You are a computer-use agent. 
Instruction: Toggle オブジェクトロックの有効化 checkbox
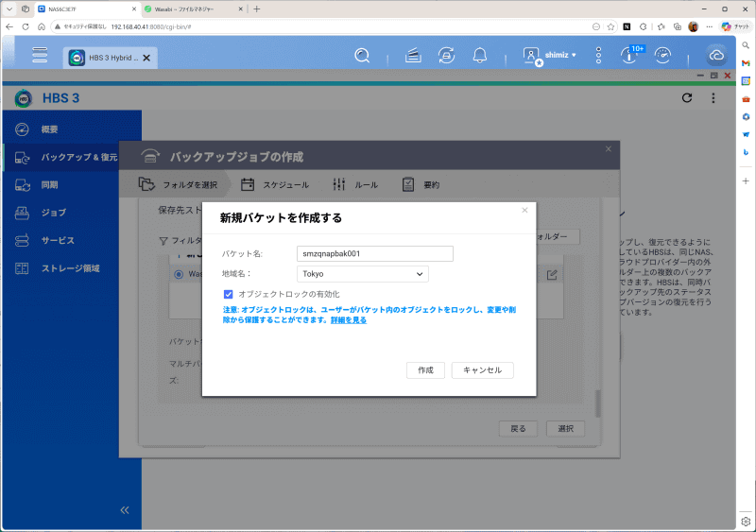[228, 294]
